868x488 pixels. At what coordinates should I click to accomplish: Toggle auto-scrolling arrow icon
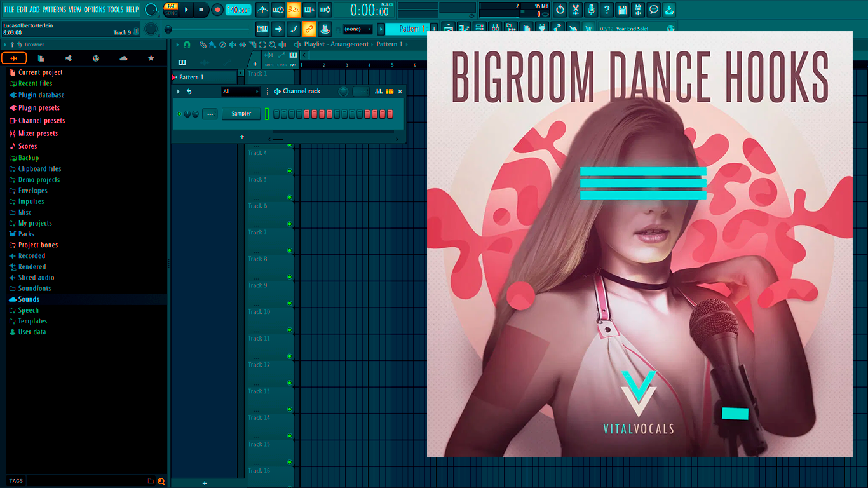[278, 29]
